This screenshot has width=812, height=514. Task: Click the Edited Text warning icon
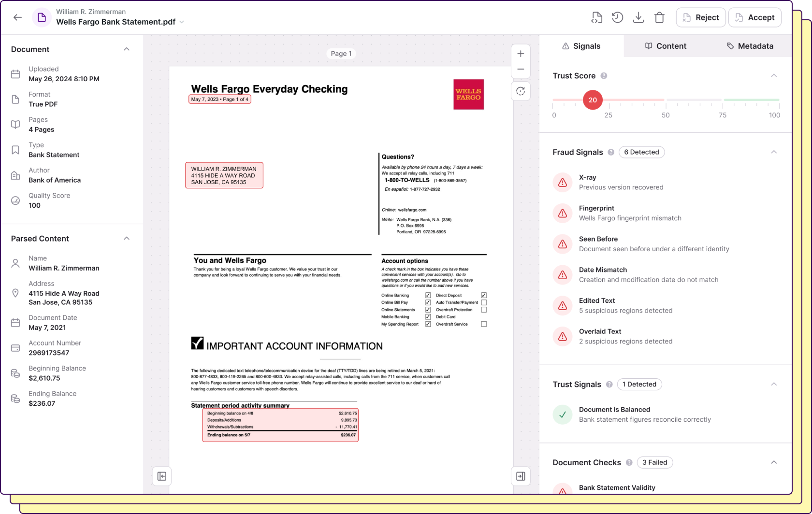point(563,305)
